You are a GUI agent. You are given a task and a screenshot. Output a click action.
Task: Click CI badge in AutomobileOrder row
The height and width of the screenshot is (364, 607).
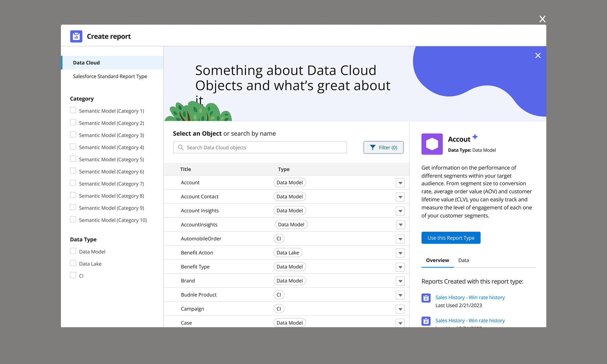tap(279, 239)
